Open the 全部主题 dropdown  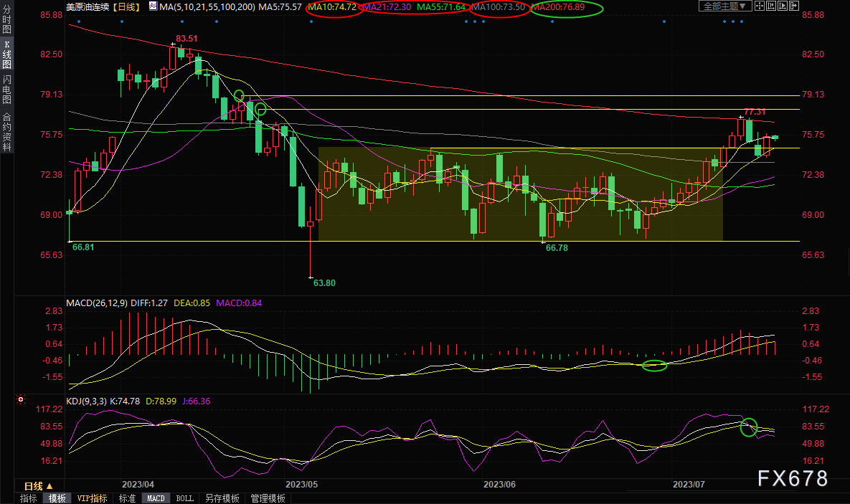pos(724,6)
